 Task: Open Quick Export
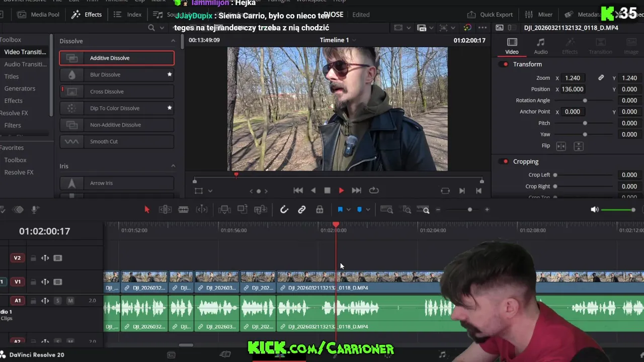(x=490, y=15)
